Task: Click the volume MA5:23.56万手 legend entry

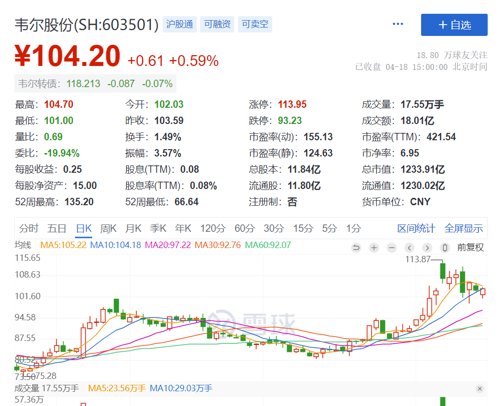Action: coord(117,388)
